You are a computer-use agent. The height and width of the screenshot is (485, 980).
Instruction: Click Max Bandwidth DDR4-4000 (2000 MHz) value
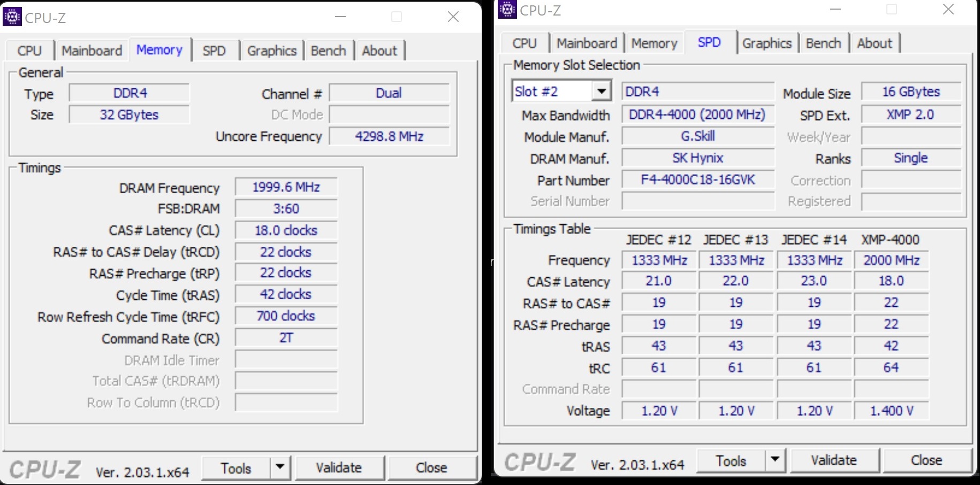698,115
